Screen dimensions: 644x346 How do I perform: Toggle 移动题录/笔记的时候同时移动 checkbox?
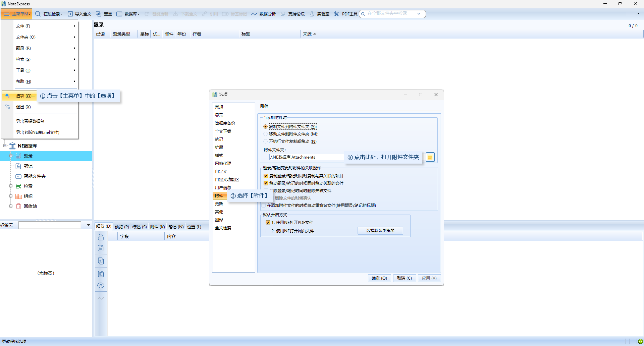[x=266, y=183]
